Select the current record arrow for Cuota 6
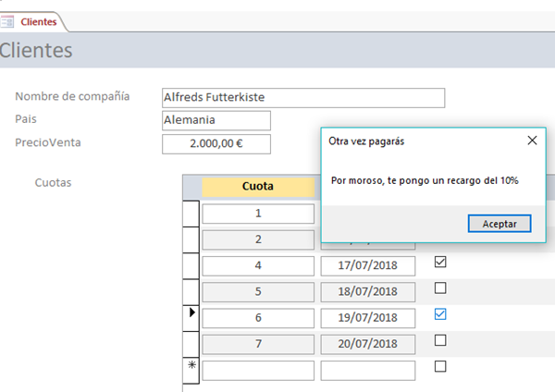 click(191, 317)
